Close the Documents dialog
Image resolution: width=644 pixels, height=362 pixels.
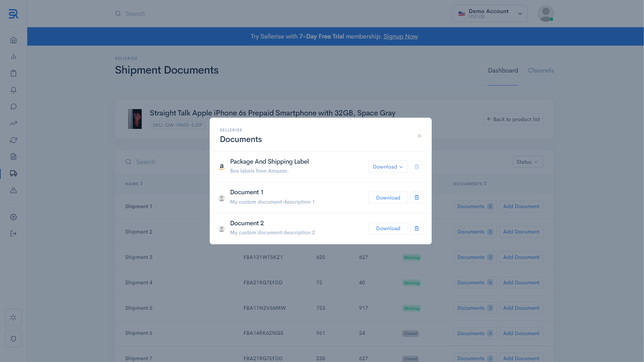(x=419, y=136)
